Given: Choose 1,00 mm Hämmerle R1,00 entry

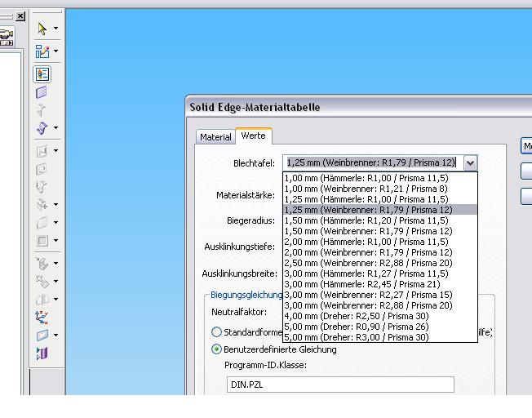Looking at the screenshot, I should pyautogui.click(x=380, y=178).
